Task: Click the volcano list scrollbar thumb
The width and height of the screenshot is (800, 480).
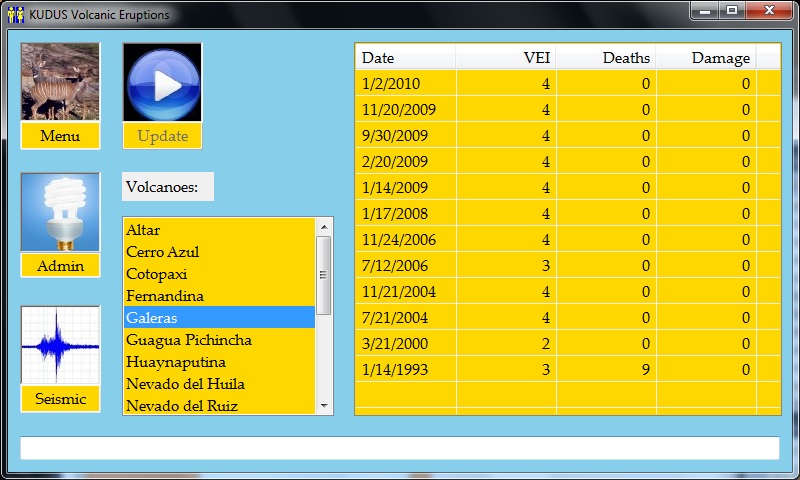Action: click(x=323, y=276)
